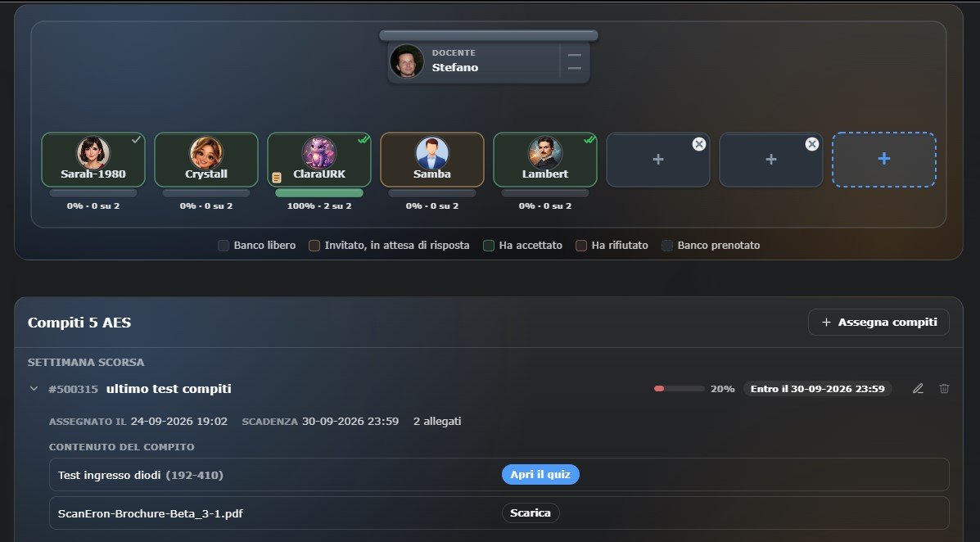Open the yellow note icon on ClaraURK's seat
The image size is (980, 542).
(276, 178)
